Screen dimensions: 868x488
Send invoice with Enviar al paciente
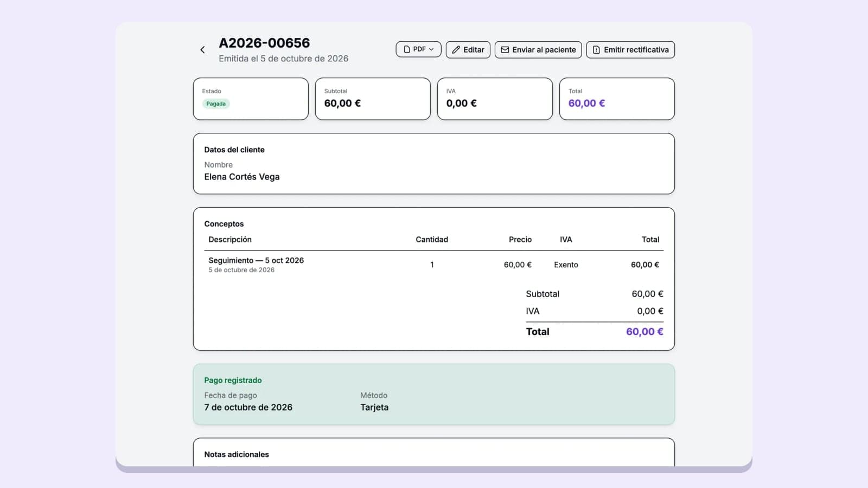pyautogui.click(x=538, y=50)
